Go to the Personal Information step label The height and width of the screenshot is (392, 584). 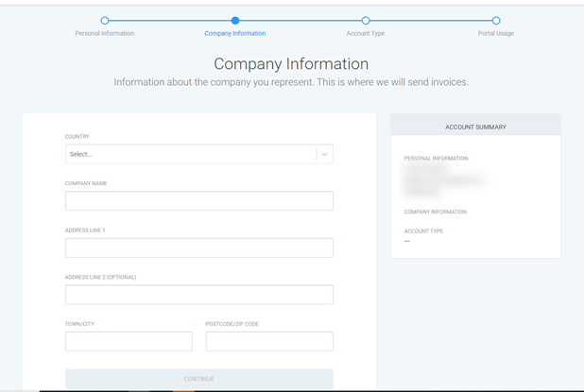(x=105, y=33)
